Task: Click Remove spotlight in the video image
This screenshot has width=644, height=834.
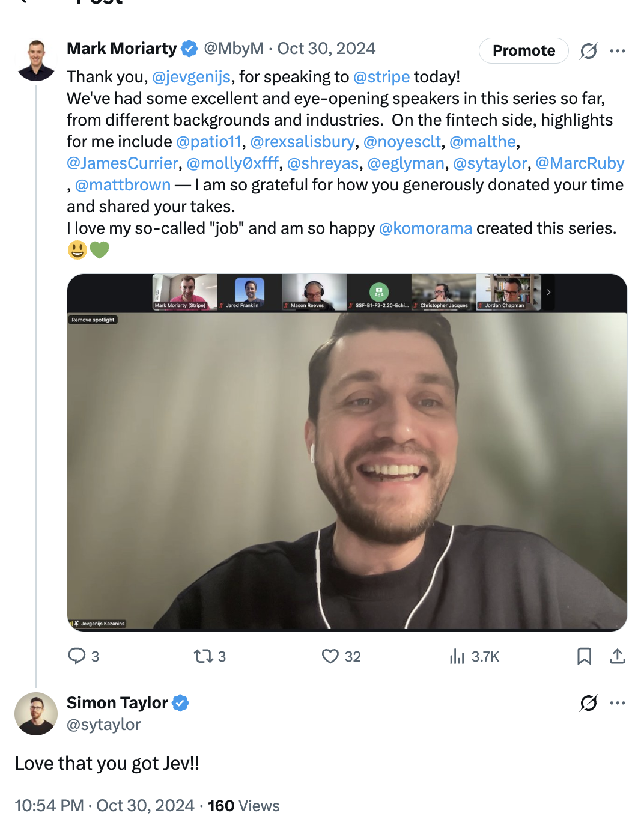Action: tap(93, 320)
